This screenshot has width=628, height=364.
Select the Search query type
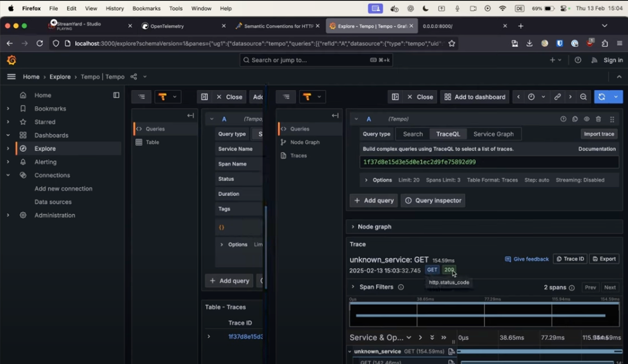[413, 134]
